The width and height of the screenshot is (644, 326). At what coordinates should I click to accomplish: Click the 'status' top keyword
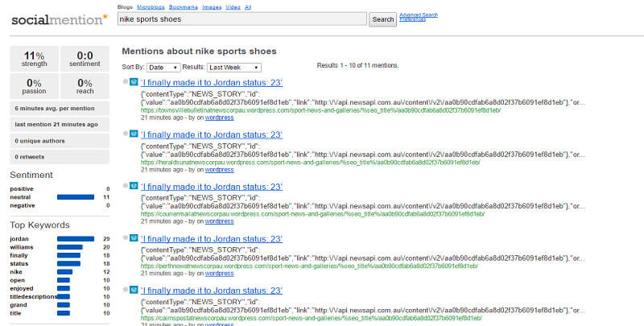(x=19, y=263)
